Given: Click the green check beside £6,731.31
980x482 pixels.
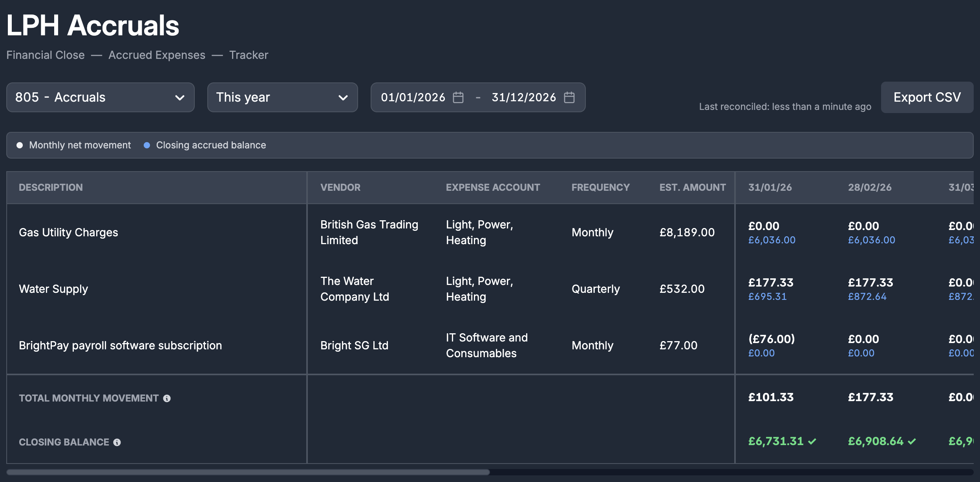Looking at the screenshot, I should click(x=812, y=442).
